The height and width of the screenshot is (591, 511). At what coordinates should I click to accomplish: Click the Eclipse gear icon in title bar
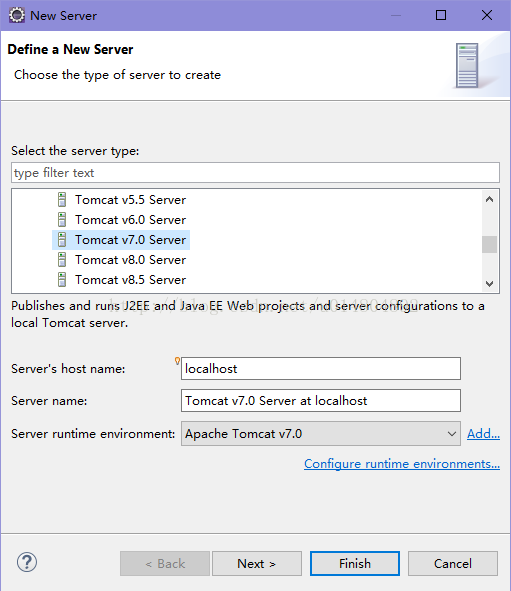[x=17, y=15]
